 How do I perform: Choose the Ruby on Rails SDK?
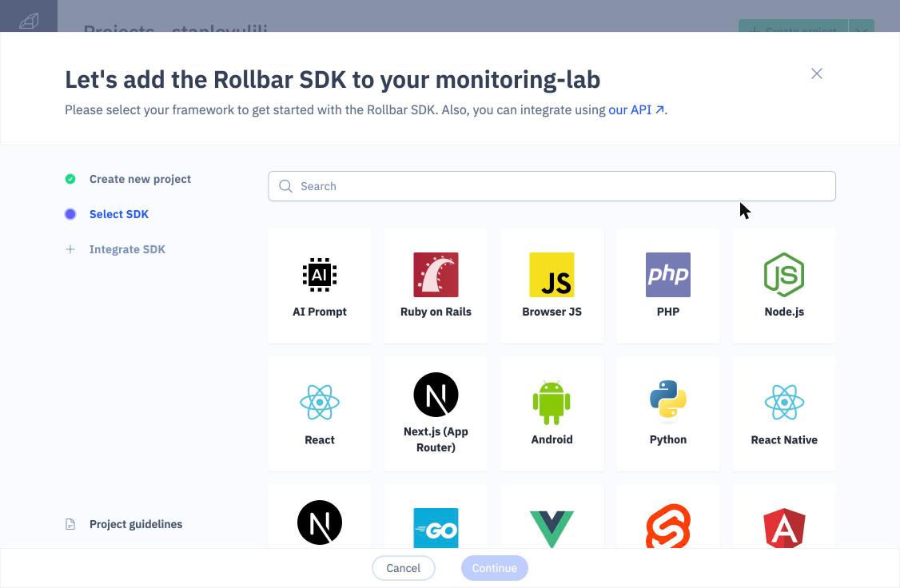tap(436, 286)
